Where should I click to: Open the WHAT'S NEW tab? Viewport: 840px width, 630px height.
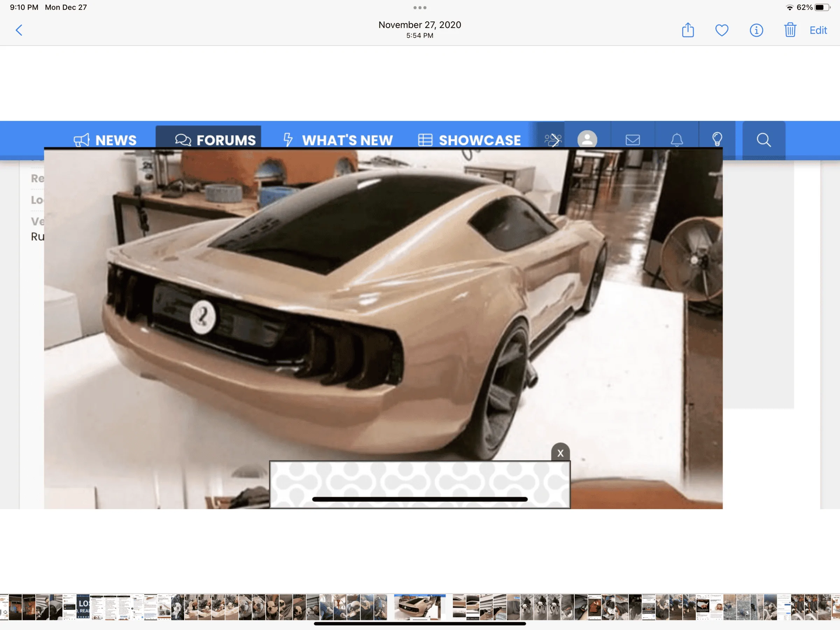[x=338, y=140]
